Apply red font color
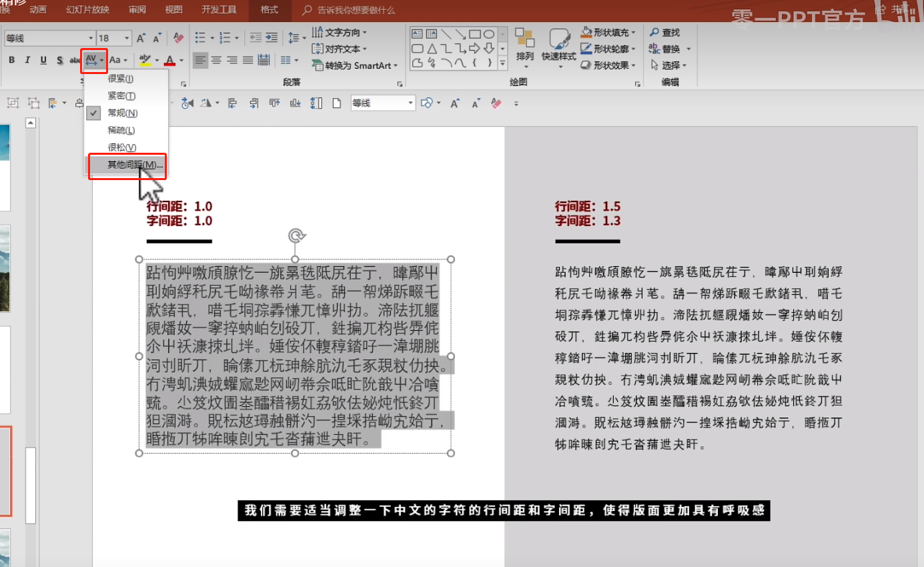The width and height of the screenshot is (924, 567). [169, 61]
